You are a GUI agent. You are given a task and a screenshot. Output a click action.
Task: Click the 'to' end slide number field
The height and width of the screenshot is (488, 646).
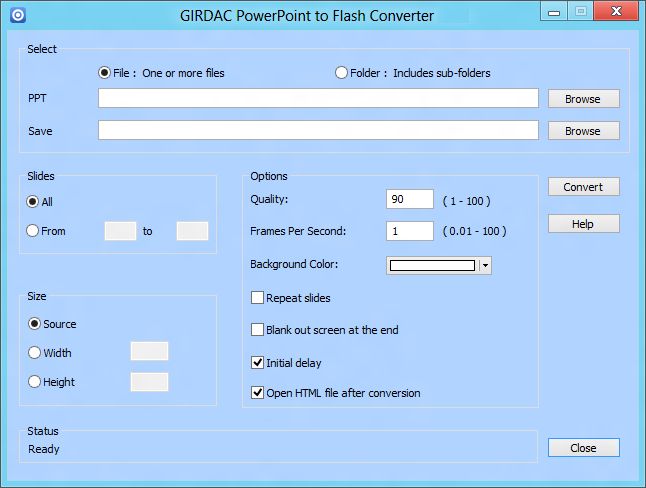click(192, 231)
